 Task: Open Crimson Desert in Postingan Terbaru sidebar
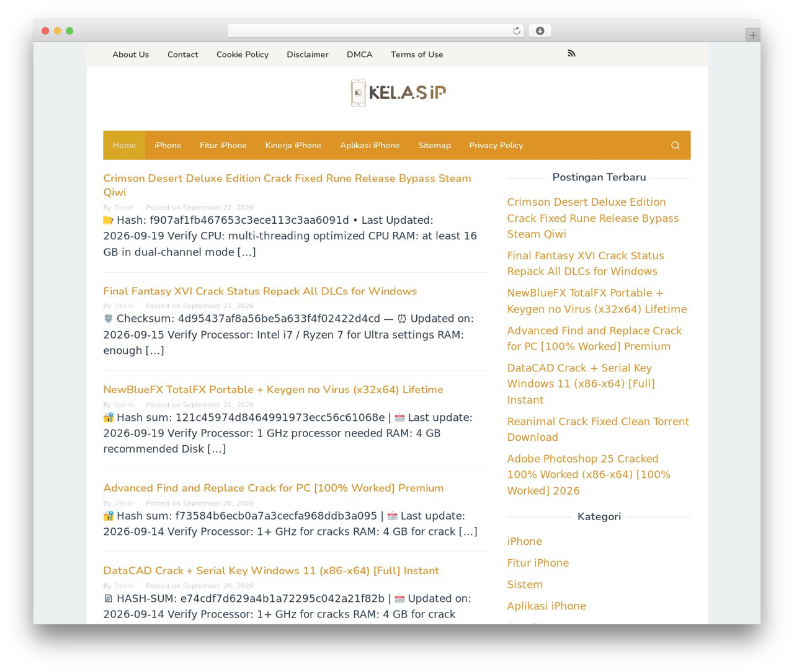coord(593,218)
